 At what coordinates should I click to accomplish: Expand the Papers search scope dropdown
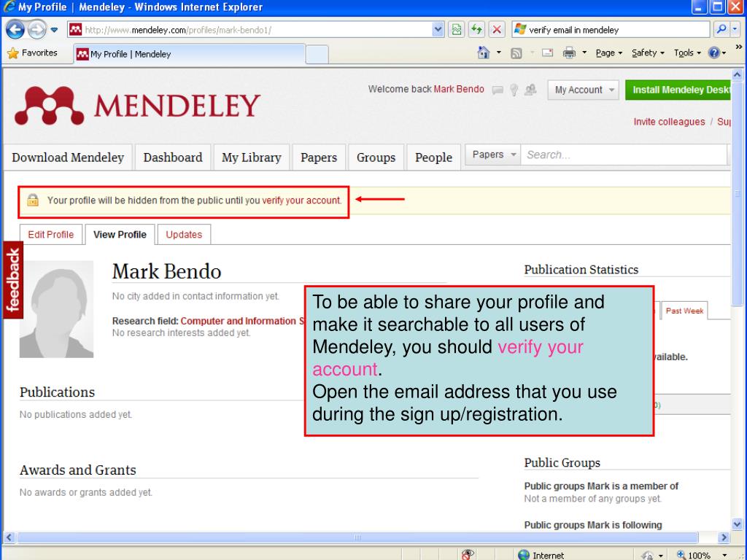(x=493, y=155)
